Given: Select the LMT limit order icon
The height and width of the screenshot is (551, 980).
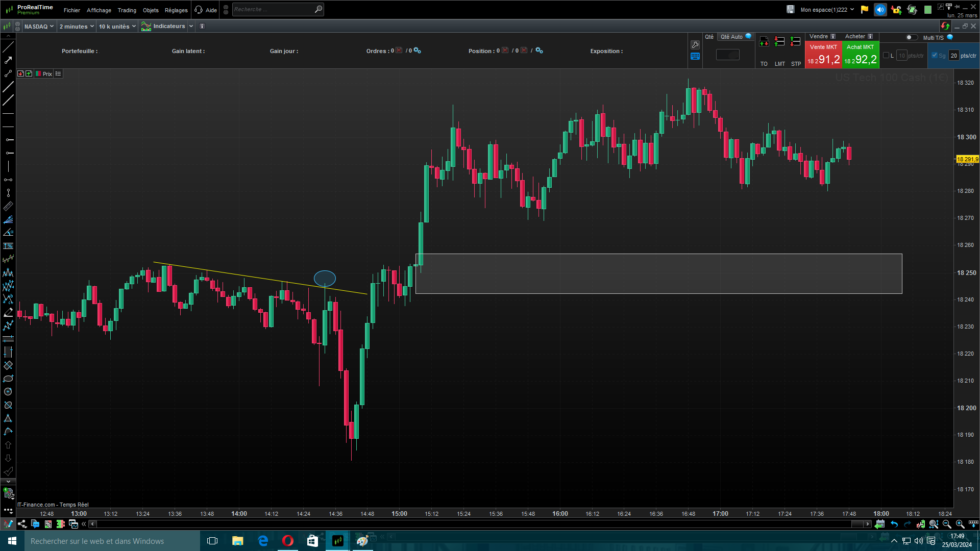Looking at the screenshot, I should pos(779,42).
